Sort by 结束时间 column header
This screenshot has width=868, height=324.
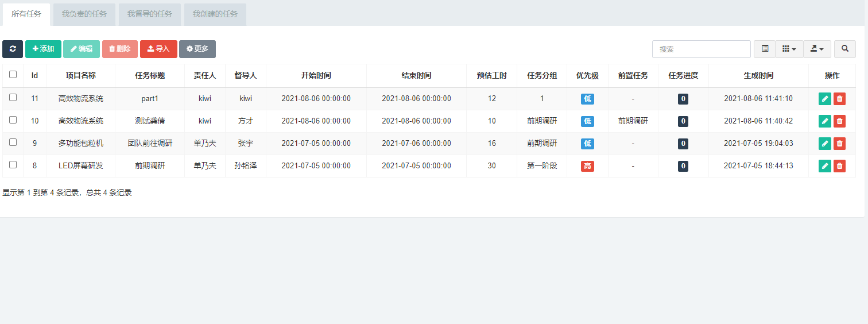[416, 75]
